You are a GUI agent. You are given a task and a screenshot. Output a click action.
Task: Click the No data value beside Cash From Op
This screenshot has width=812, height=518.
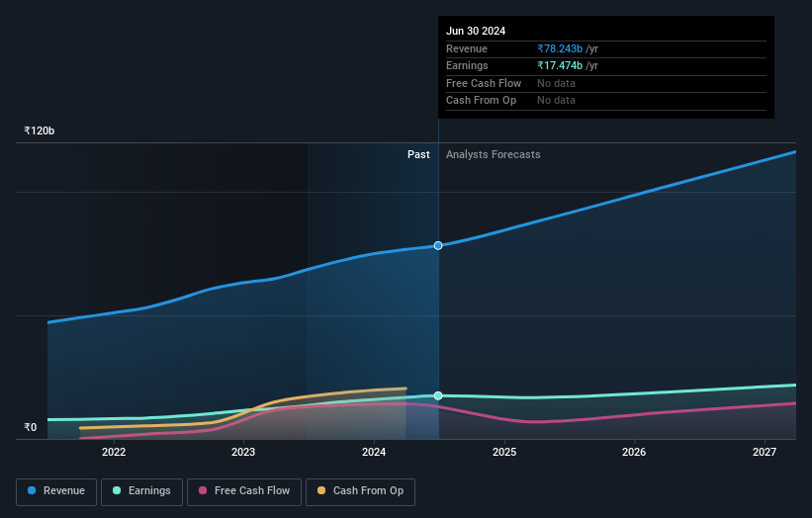556,101
